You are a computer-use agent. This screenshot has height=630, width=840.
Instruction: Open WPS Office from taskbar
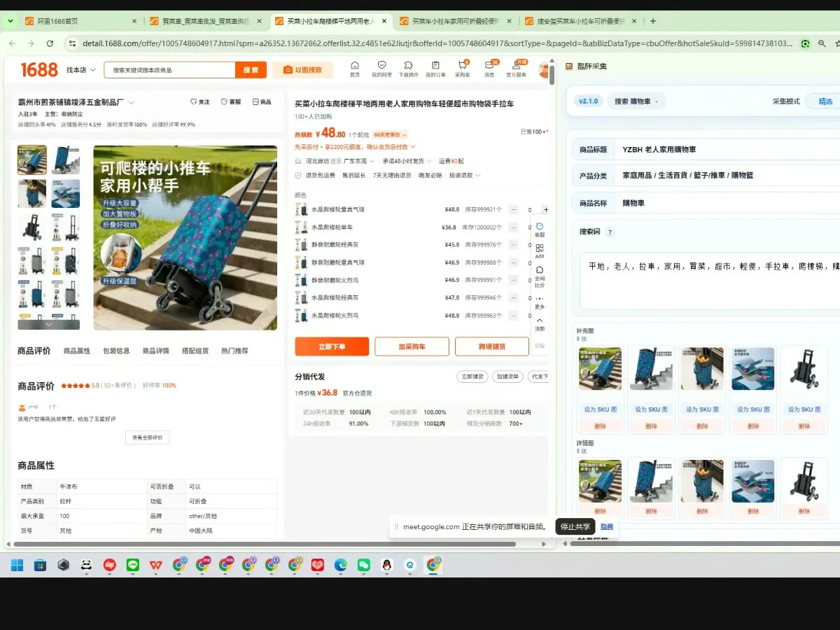(x=155, y=565)
